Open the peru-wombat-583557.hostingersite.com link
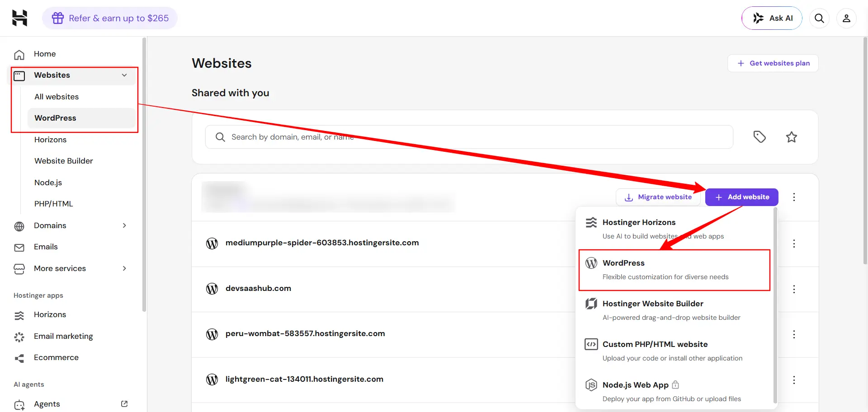This screenshot has height=412, width=868. 305,333
